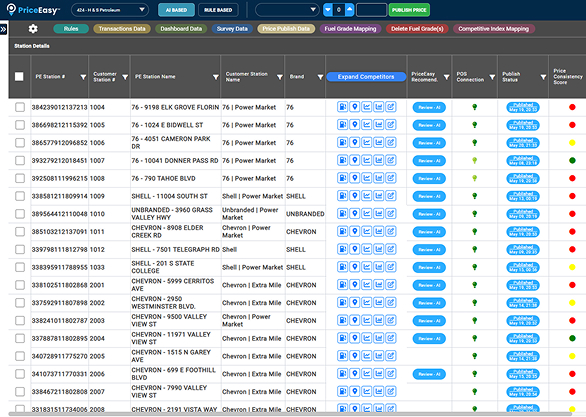
Task: Open line chart for station 2003
Action: pos(367,321)
